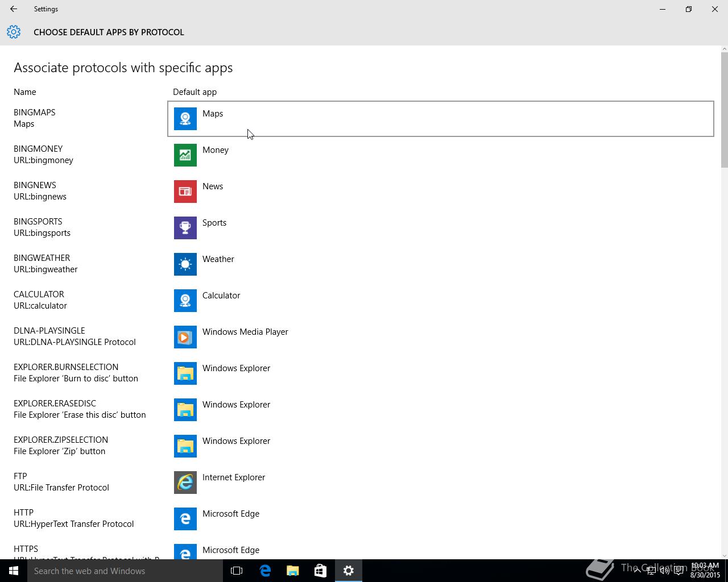Image resolution: width=728 pixels, height=582 pixels.
Task: Open Task View from the taskbar
Action: click(237, 571)
